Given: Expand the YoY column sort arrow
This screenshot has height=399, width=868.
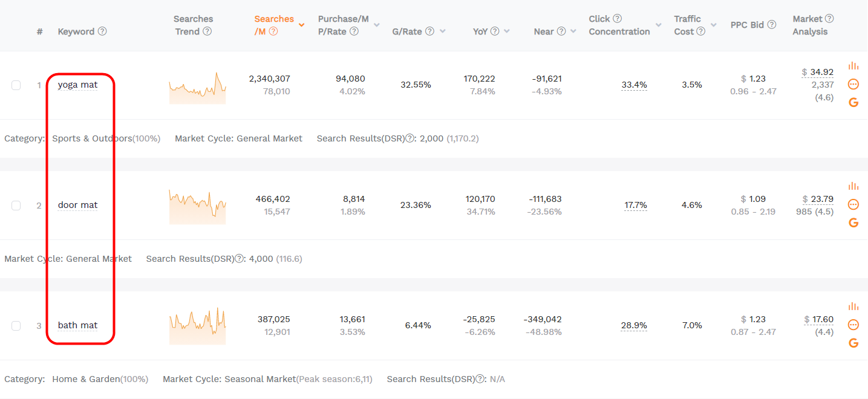Looking at the screenshot, I should click(506, 31).
